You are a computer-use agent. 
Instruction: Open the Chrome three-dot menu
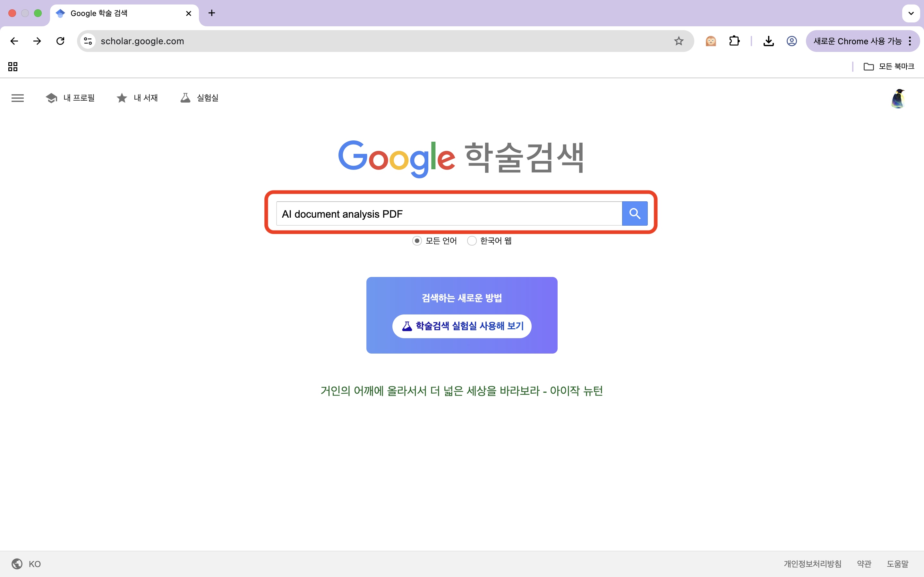click(910, 41)
